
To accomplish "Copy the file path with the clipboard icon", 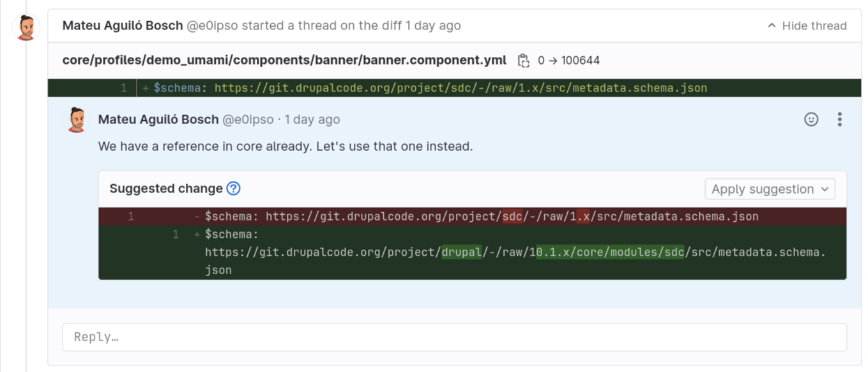I will (522, 59).
